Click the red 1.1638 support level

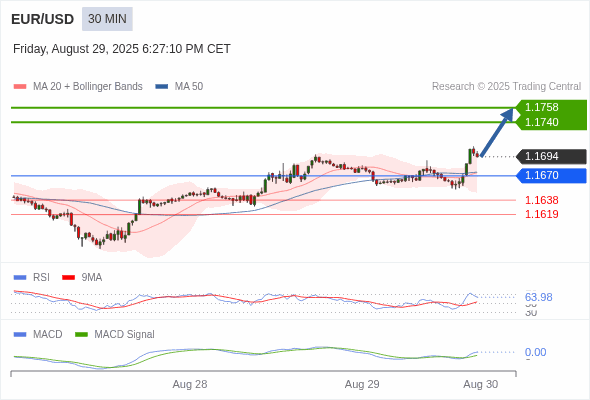pos(542,200)
